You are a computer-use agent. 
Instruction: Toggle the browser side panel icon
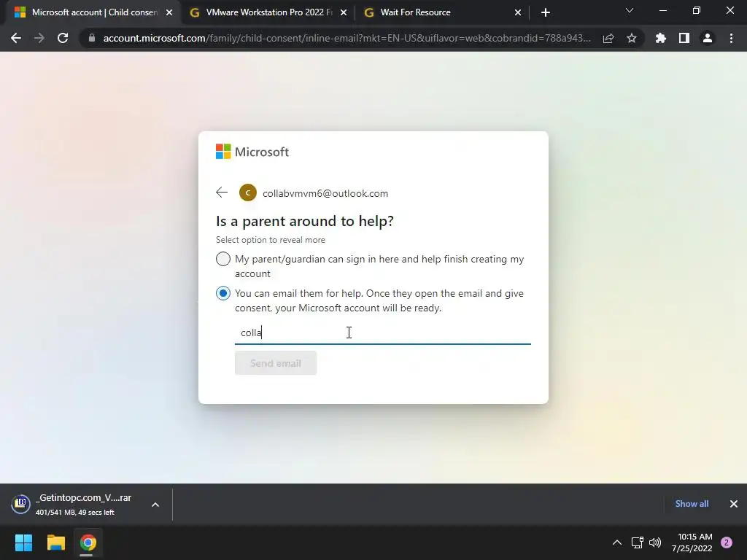click(x=684, y=38)
